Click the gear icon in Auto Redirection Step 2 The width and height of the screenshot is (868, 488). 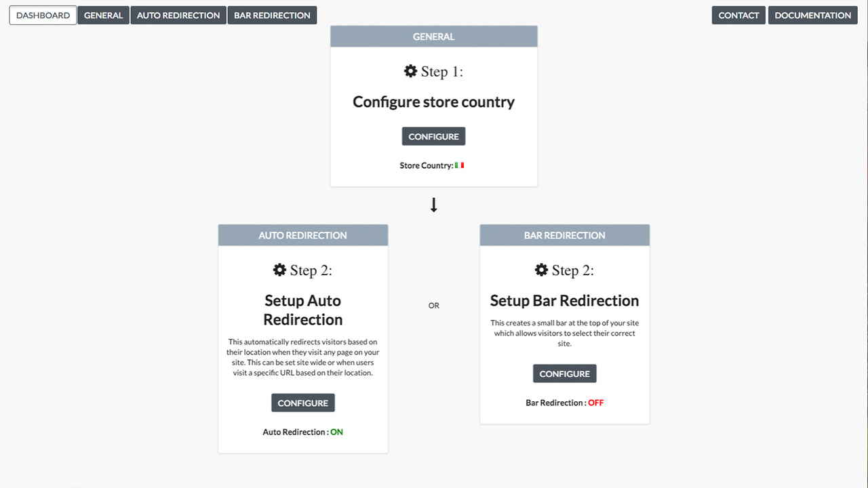tap(280, 269)
